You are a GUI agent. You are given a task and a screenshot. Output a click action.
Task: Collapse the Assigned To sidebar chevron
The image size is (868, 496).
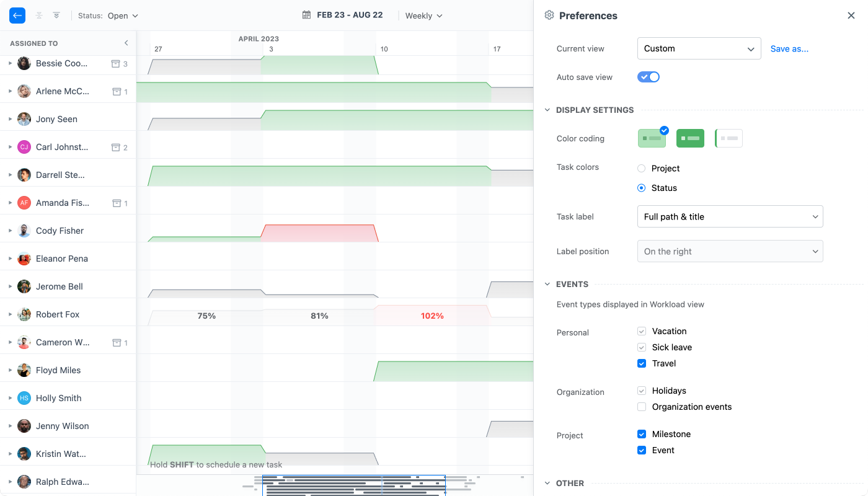click(126, 43)
